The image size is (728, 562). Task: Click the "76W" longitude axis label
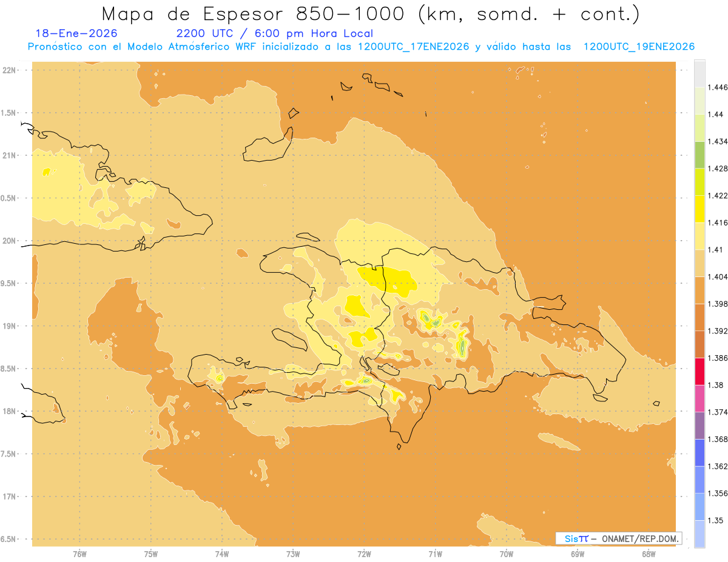click(x=79, y=554)
